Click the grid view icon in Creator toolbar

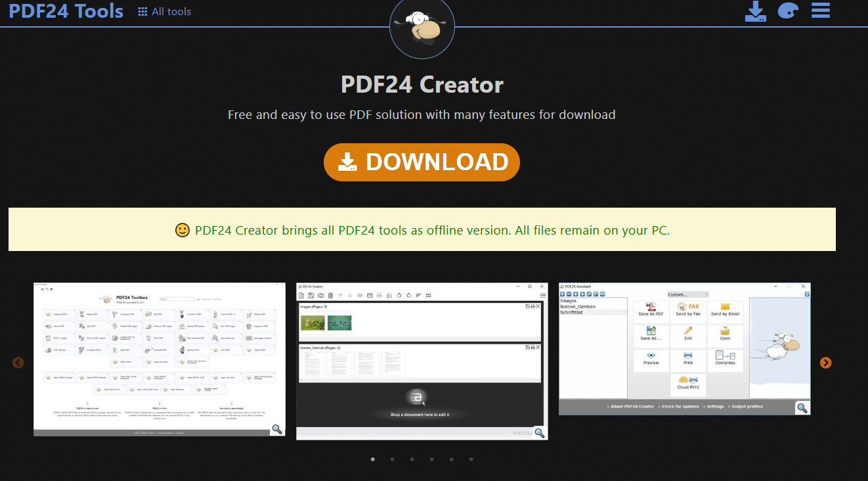(428, 295)
